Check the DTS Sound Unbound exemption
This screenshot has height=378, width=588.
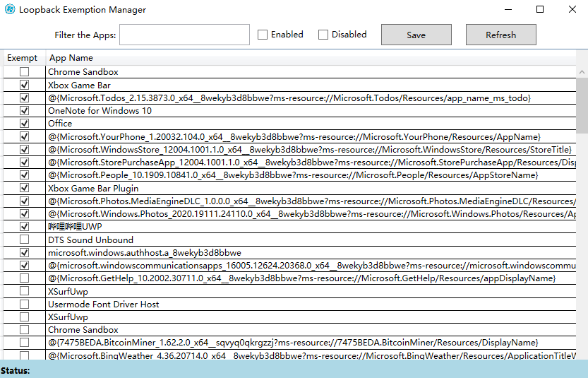[25, 240]
